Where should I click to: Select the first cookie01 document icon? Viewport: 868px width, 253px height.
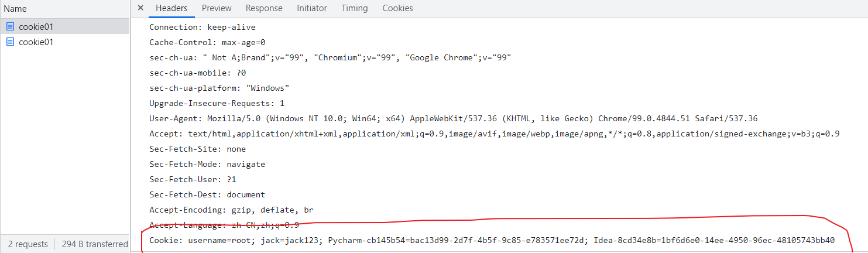click(11, 26)
